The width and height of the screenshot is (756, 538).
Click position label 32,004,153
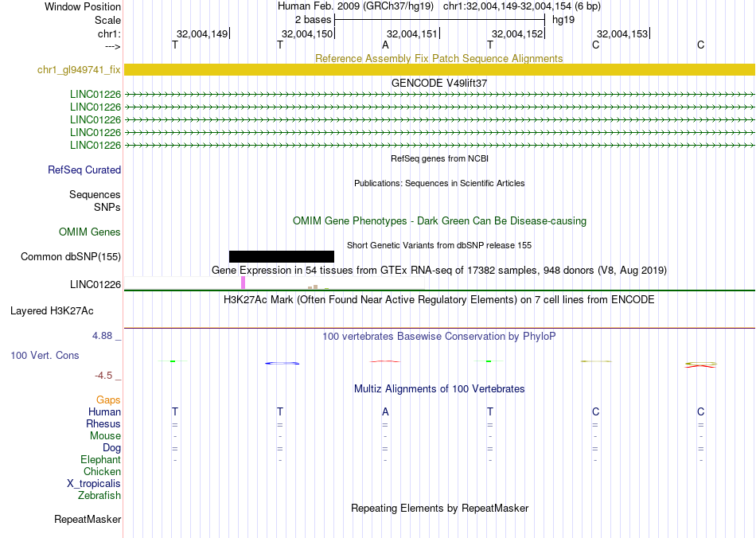(622, 33)
